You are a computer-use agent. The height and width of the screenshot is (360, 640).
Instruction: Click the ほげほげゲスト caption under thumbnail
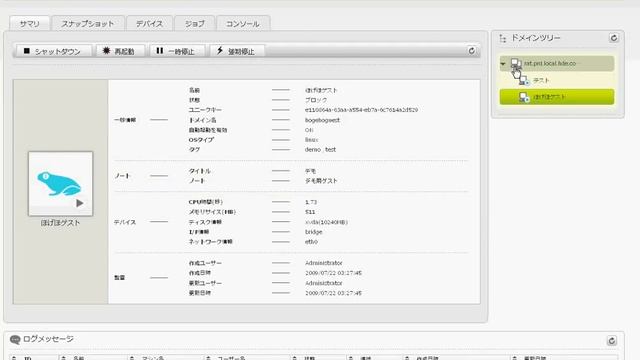[x=60, y=223]
